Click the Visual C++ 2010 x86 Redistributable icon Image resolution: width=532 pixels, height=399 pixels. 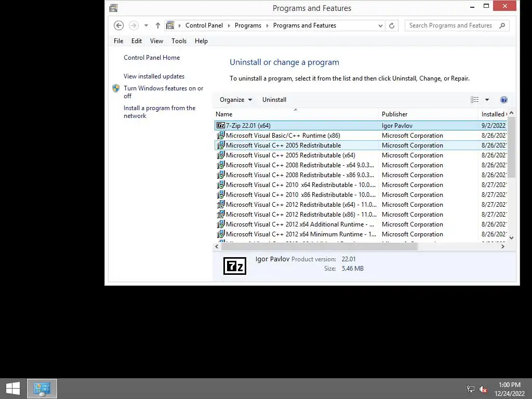tap(221, 194)
